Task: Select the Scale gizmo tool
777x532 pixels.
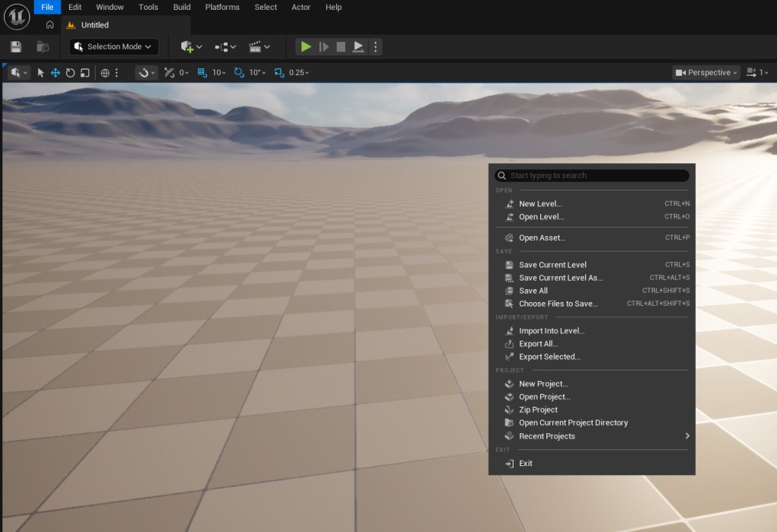Action: coord(85,73)
